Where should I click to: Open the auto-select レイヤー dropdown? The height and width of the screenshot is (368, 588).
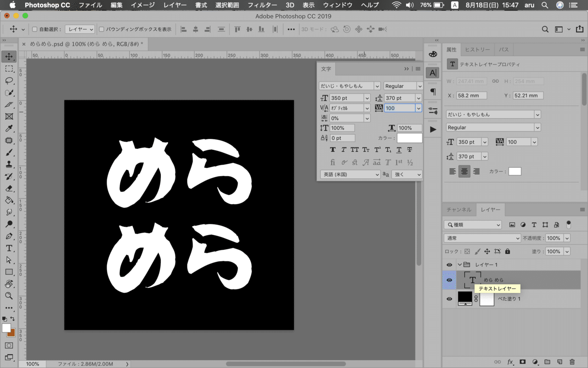[80, 29]
